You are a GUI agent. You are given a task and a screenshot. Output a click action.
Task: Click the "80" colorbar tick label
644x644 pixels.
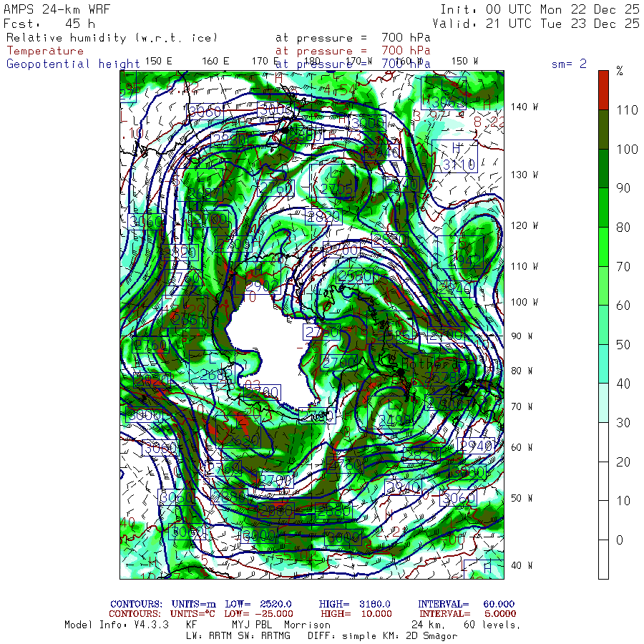pyautogui.click(x=623, y=228)
